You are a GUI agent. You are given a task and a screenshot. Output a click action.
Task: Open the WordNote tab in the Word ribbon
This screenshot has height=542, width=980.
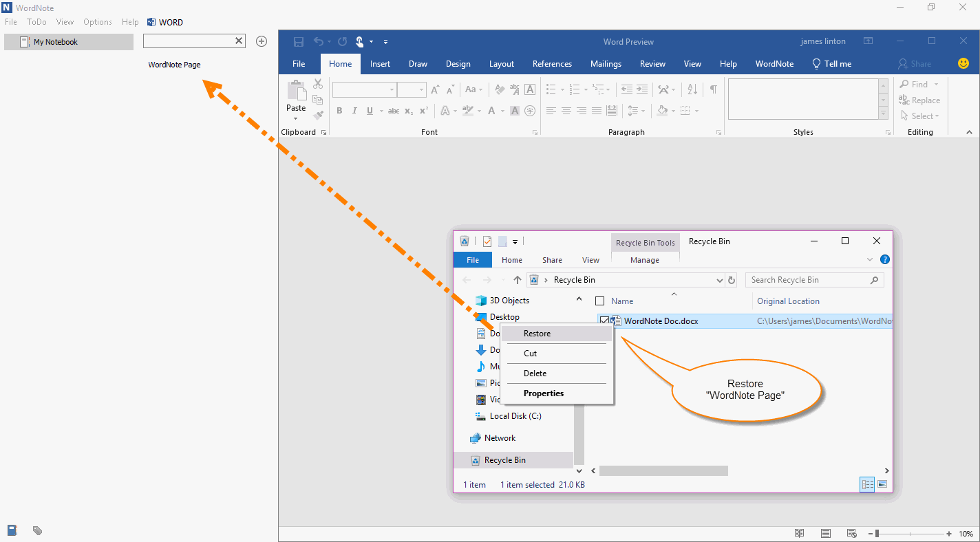tap(774, 64)
